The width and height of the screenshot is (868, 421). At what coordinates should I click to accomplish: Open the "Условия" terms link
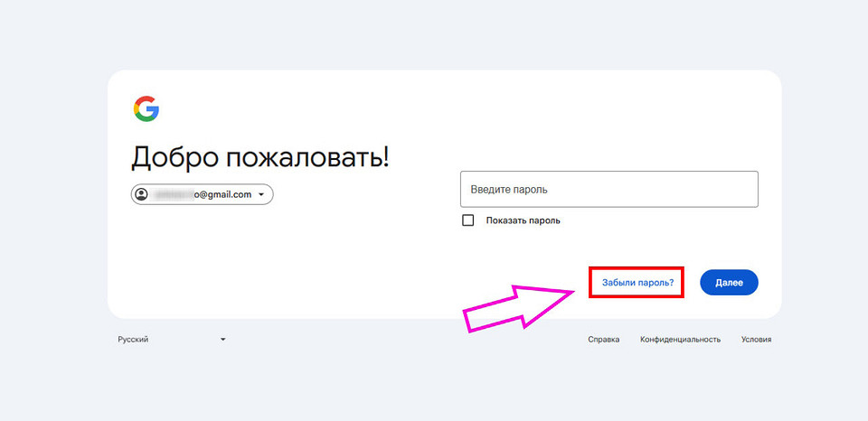coord(756,340)
